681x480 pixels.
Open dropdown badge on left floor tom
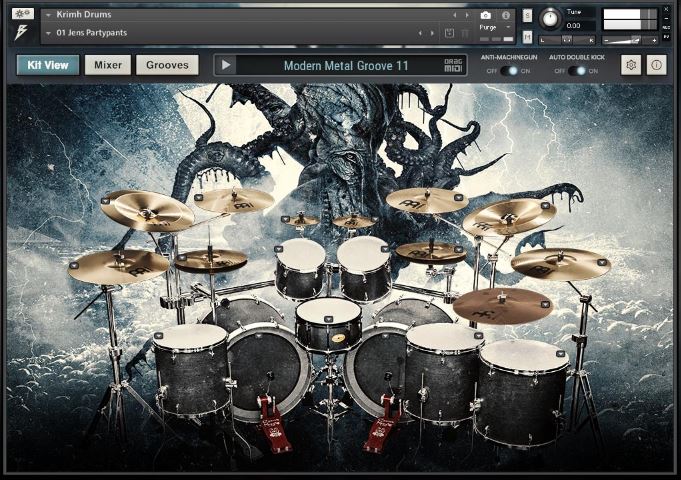tap(159, 336)
